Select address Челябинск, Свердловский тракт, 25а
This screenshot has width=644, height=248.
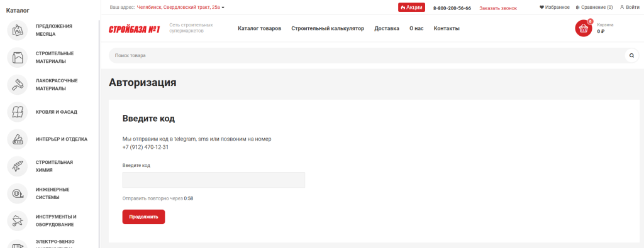point(178,8)
